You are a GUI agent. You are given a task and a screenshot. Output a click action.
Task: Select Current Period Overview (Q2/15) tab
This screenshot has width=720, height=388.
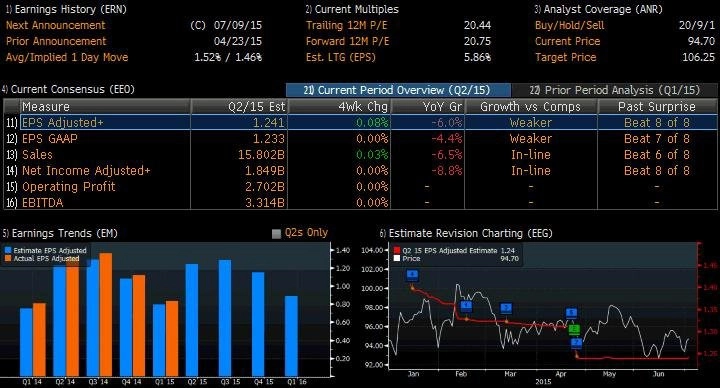(398, 90)
